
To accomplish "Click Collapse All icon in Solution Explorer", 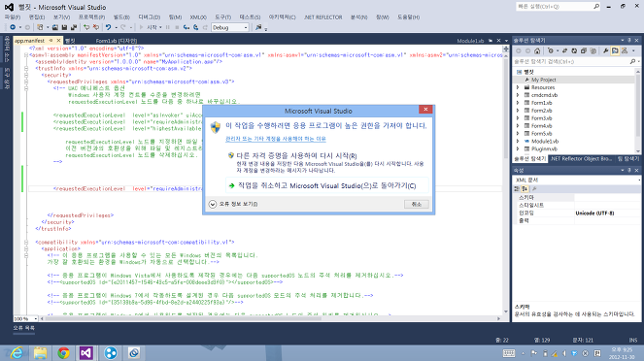I will pyautogui.click(x=583, y=50).
